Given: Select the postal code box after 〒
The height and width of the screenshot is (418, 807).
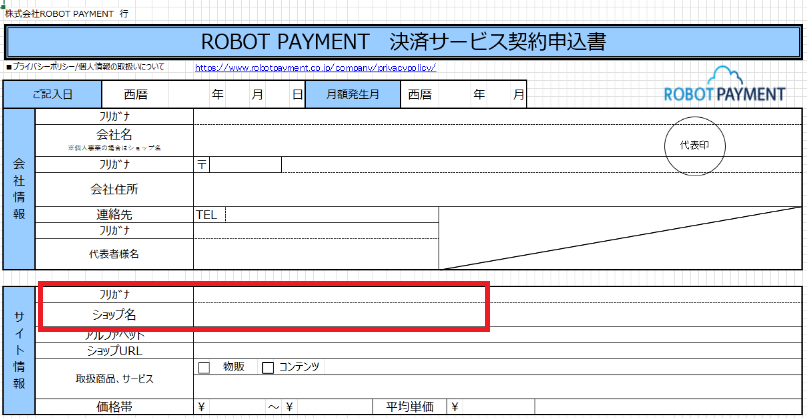Looking at the screenshot, I should click(x=245, y=164).
